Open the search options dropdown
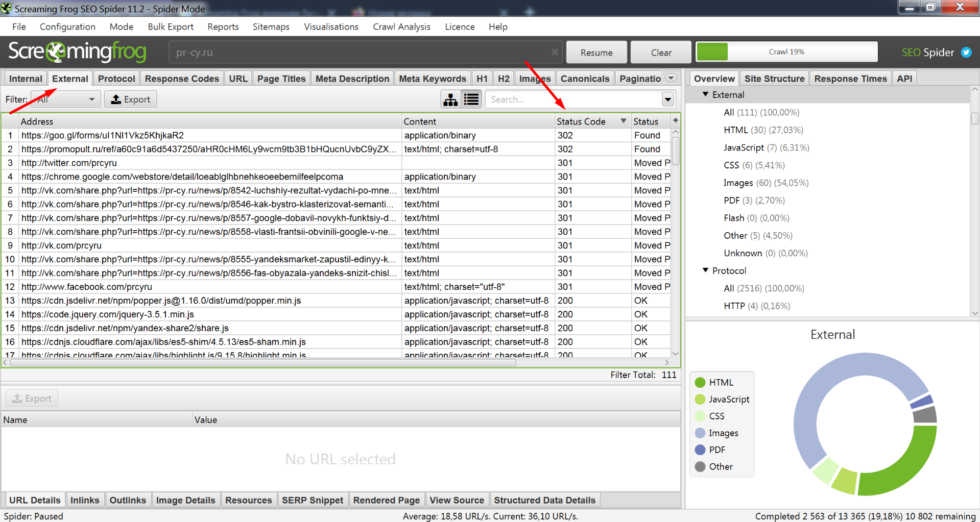Screen dimensions: 980x522 click(x=667, y=100)
